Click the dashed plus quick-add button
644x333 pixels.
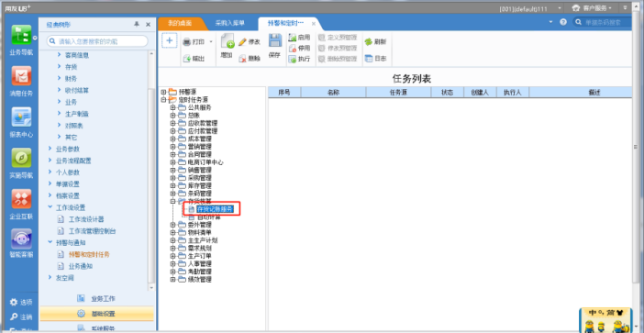click(x=169, y=40)
